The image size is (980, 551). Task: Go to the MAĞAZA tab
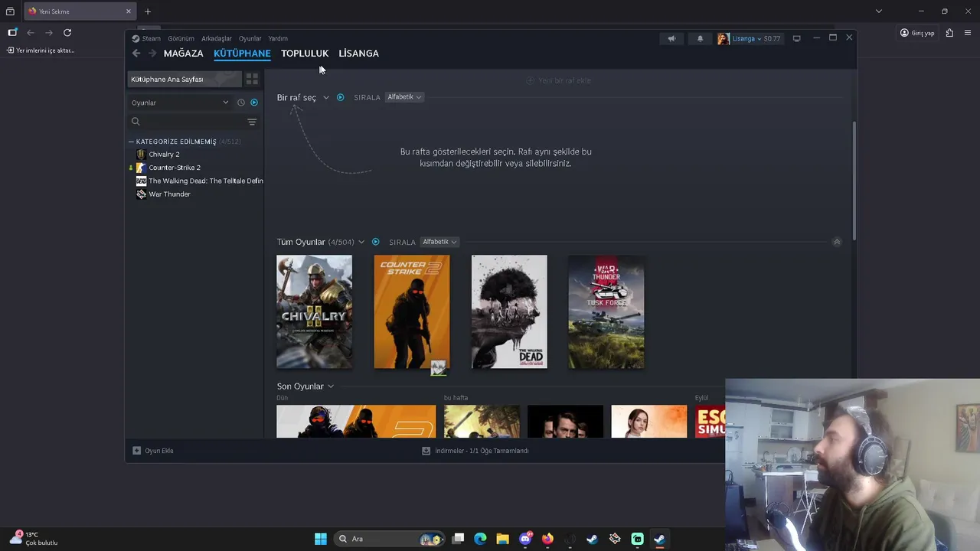point(184,54)
